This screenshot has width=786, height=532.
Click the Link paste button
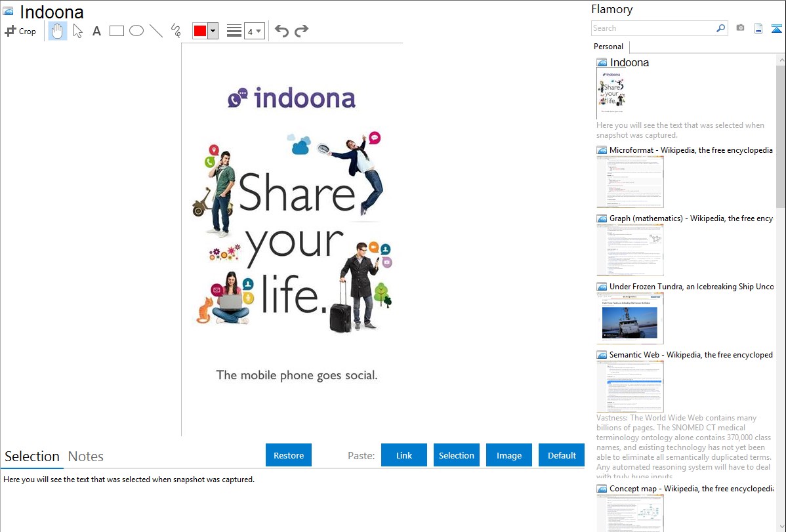click(x=404, y=455)
